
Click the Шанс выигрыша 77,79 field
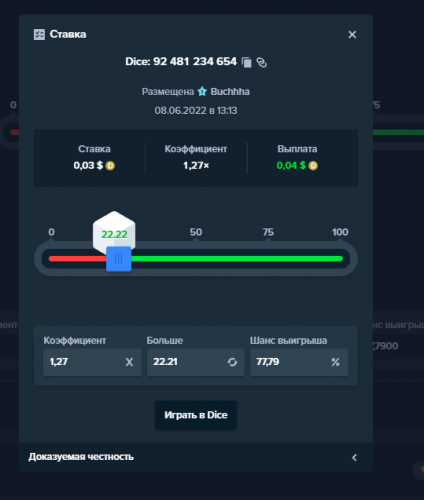[299, 362]
